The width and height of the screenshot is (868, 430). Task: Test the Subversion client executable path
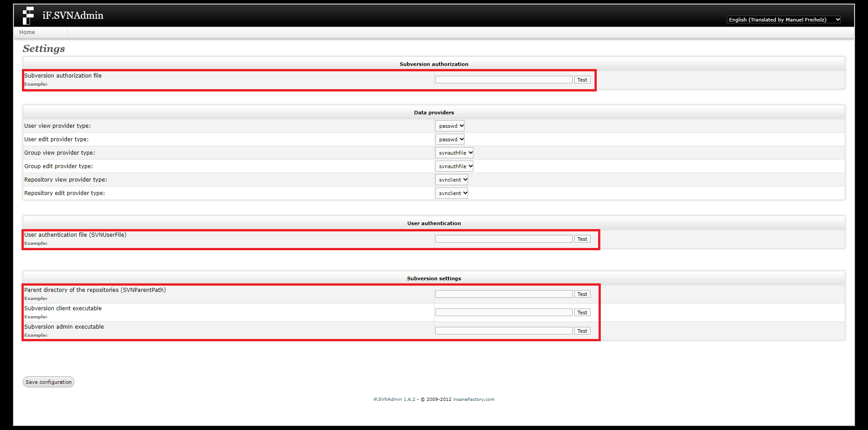pyautogui.click(x=582, y=313)
